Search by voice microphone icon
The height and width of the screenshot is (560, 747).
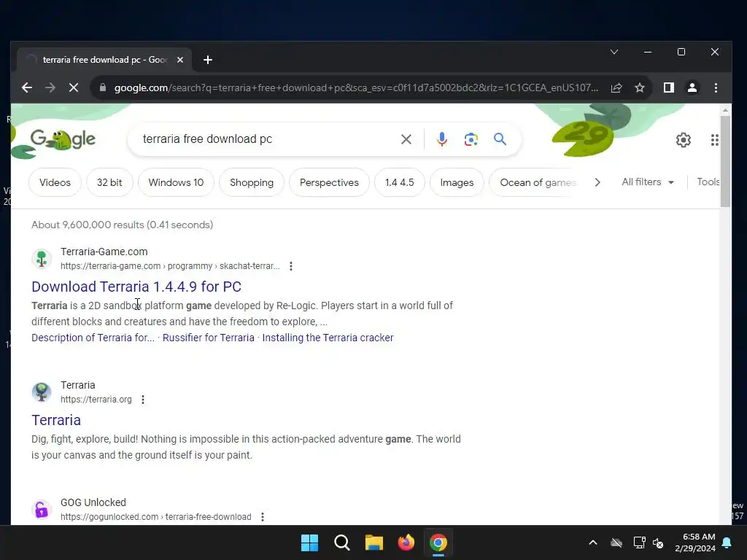(x=441, y=139)
